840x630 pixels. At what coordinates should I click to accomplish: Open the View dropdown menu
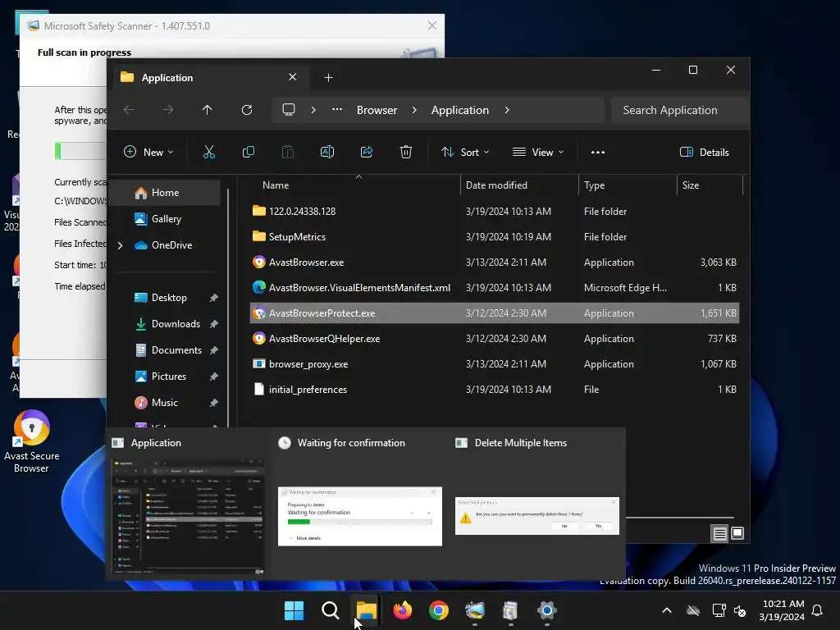[x=538, y=152]
